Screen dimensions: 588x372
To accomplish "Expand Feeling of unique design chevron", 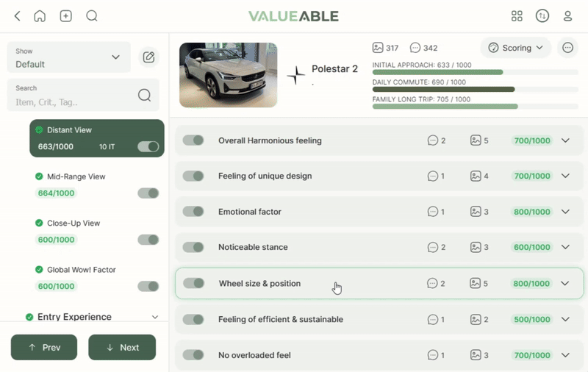I will click(565, 176).
